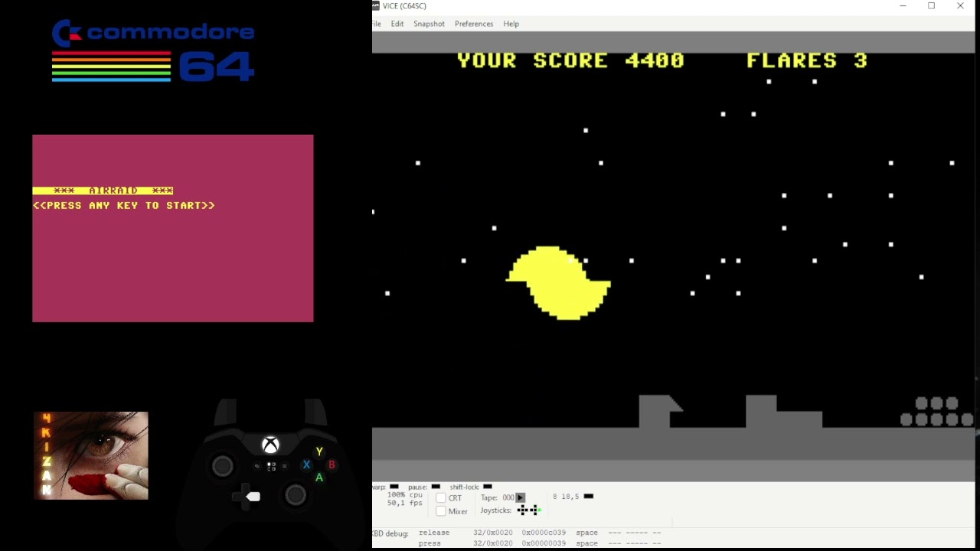Click the first joystick port indicator

tap(522, 510)
